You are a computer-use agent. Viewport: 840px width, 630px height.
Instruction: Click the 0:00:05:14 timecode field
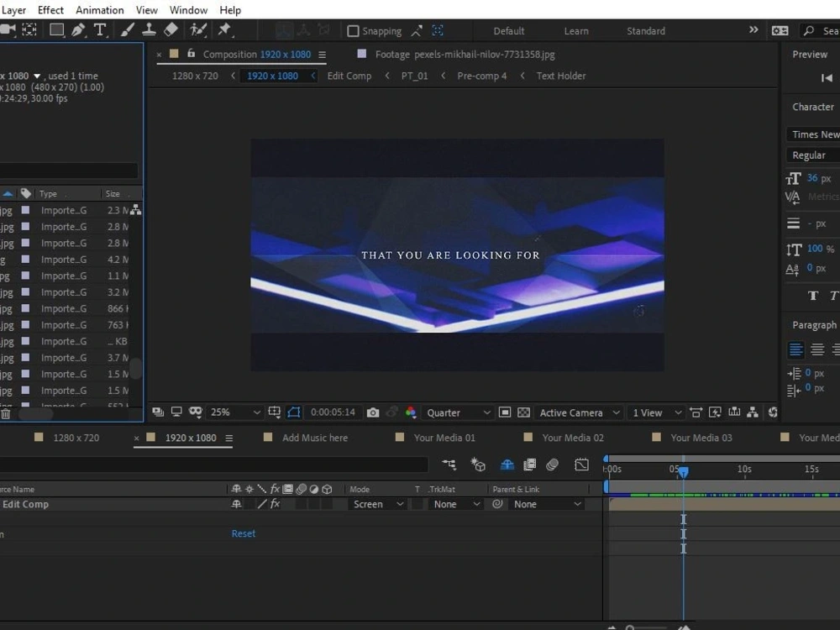click(x=333, y=412)
